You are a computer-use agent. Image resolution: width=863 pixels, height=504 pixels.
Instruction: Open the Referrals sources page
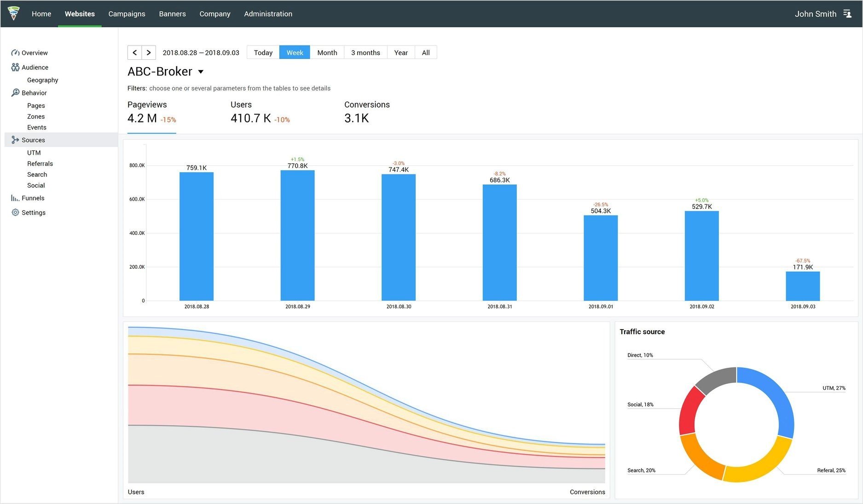40,164
